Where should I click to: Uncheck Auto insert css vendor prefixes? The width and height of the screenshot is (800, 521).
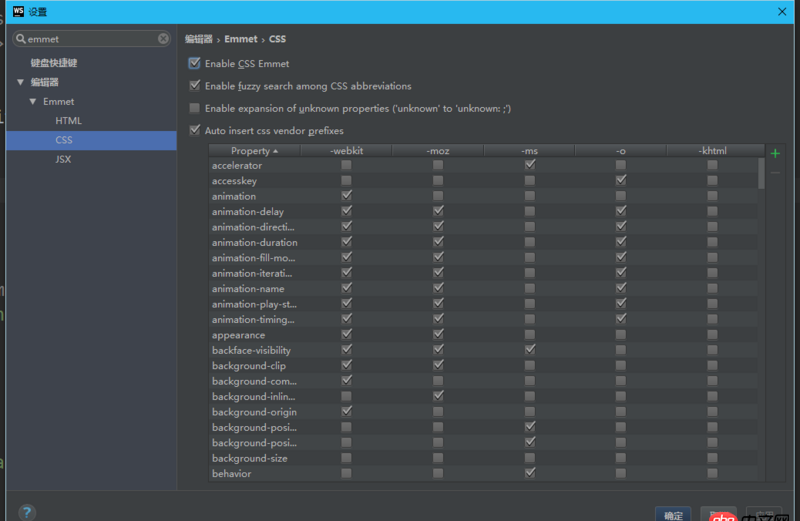[195, 131]
